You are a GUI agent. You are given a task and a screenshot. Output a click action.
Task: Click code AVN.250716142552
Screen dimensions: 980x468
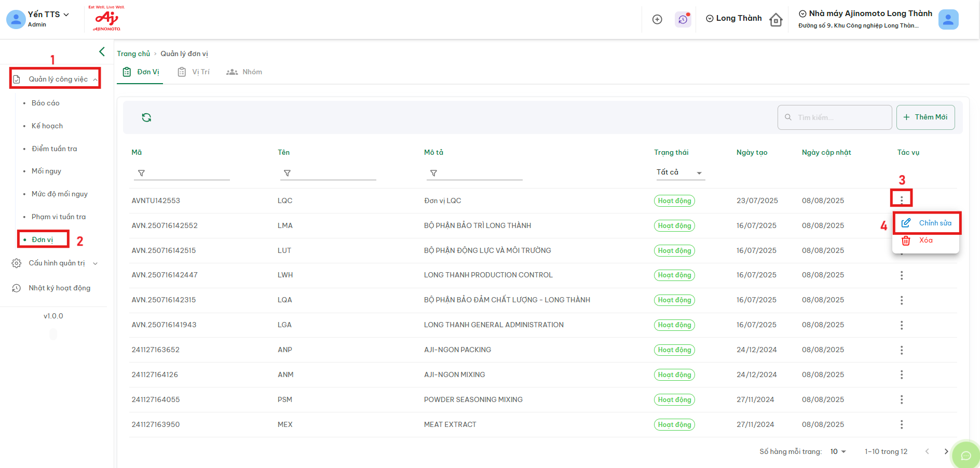[x=165, y=225]
